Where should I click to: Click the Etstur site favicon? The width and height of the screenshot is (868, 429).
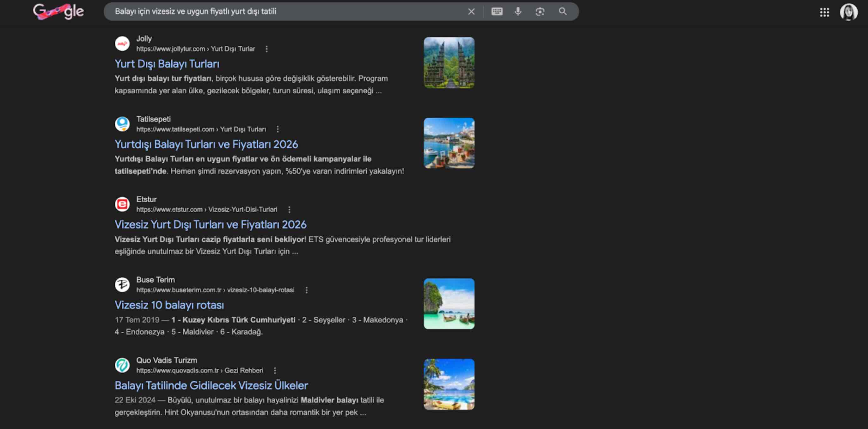coord(122,204)
